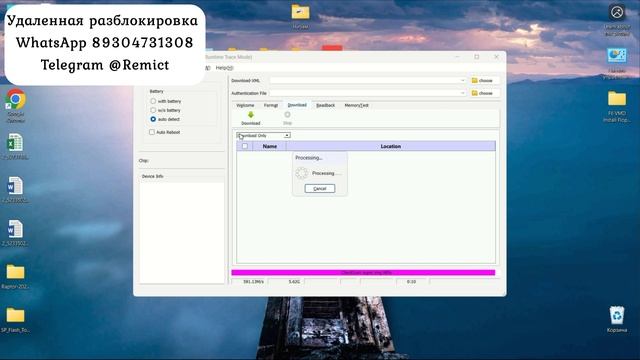Switch to the Memory Test tab
This screenshot has height=360, width=640.
(x=356, y=105)
